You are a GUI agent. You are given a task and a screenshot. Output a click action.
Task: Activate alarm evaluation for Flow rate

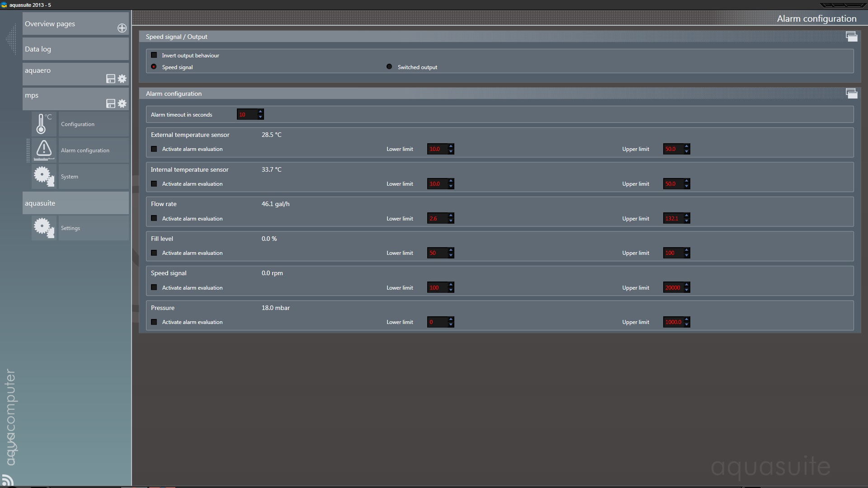(x=154, y=218)
